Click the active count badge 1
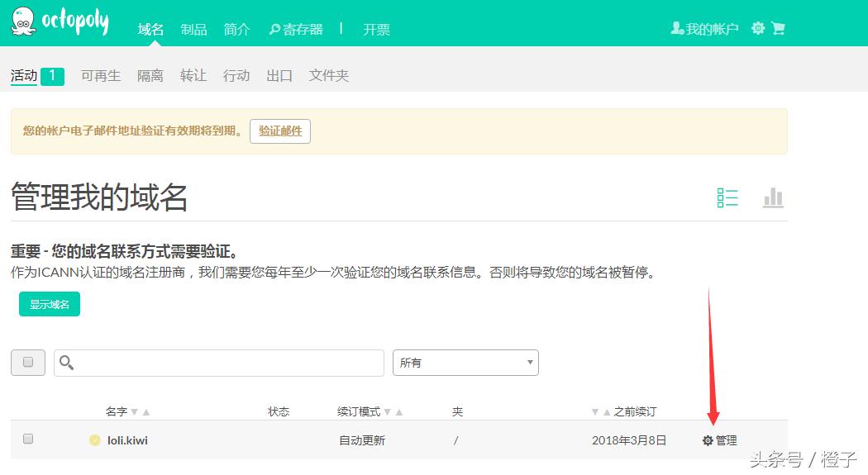 tap(53, 76)
